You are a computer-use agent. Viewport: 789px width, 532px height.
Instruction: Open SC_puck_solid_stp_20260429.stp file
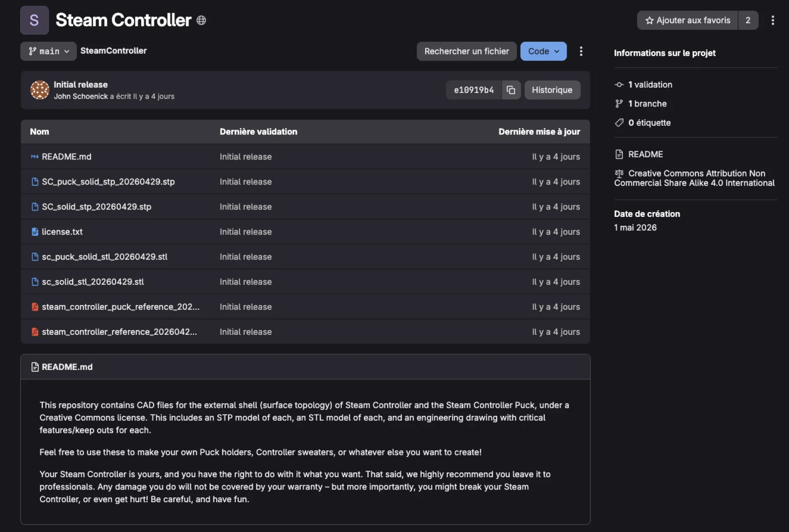[108, 181]
